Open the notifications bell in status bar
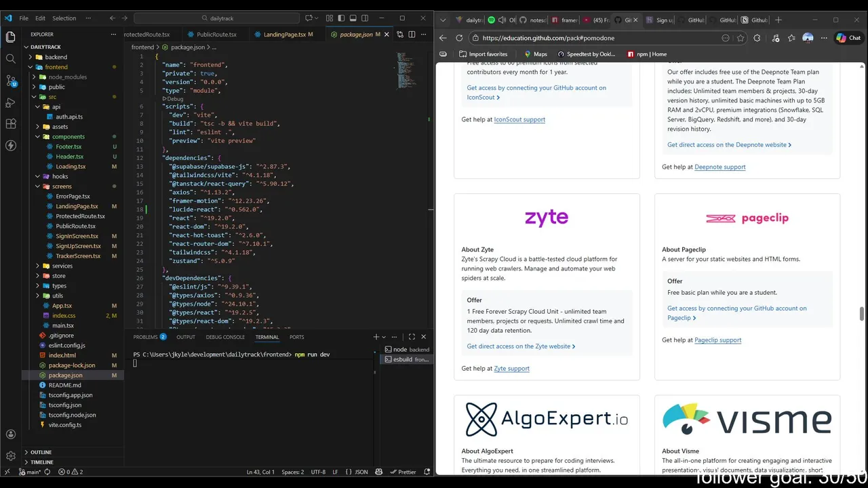Image resolution: width=868 pixels, height=488 pixels. click(x=427, y=472)
